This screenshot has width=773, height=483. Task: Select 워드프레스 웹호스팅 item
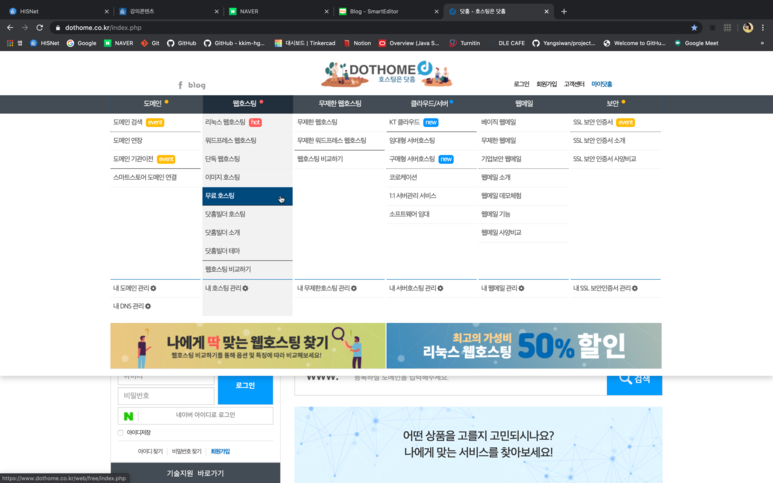coord(231,141)
